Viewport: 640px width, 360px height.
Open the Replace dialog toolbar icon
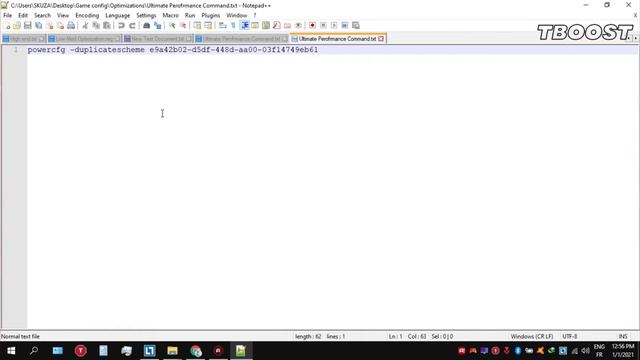[158, 25]
